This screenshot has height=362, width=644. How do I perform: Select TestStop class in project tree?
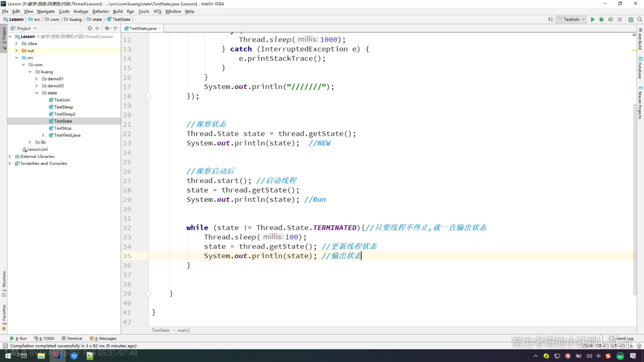63,128
